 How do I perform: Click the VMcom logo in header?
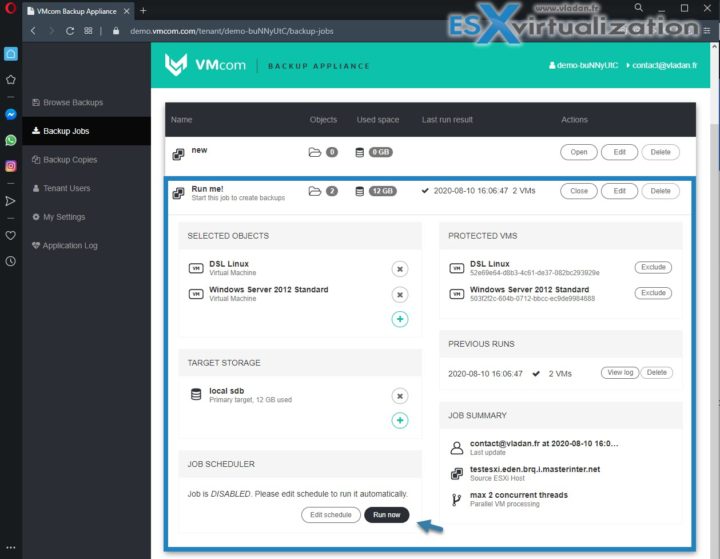[205, 65]
